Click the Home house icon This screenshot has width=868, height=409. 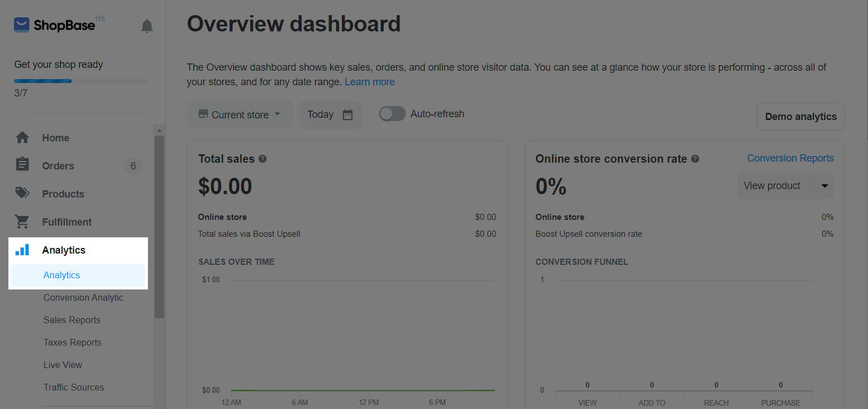pos(22,137)
